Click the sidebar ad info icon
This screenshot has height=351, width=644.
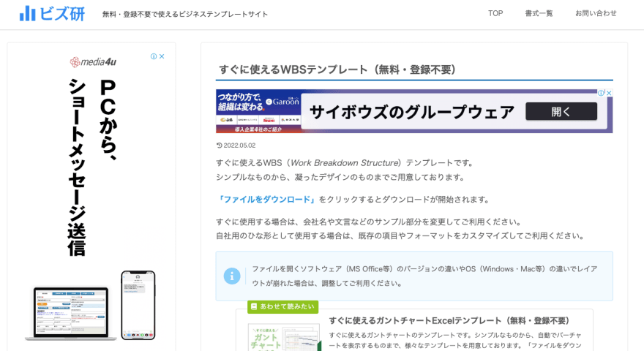(x=154, y=56)
